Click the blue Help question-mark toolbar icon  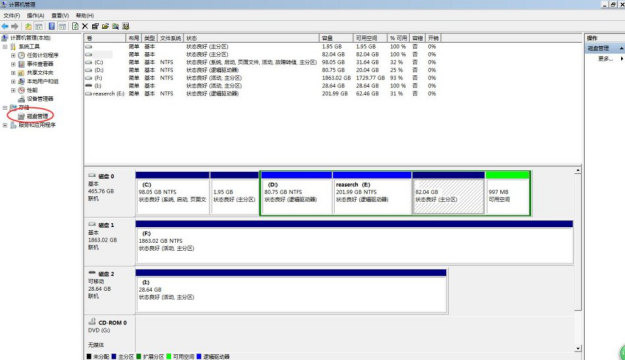click(x=52, y=26)
